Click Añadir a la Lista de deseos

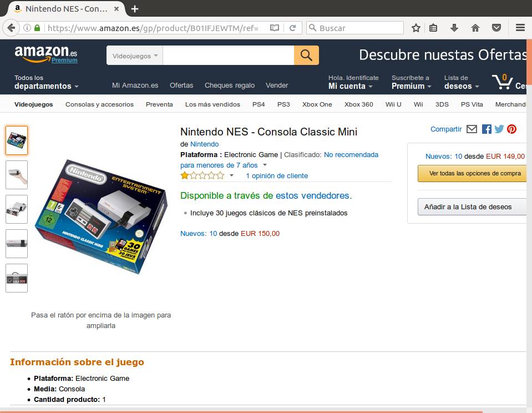(472, 207)
